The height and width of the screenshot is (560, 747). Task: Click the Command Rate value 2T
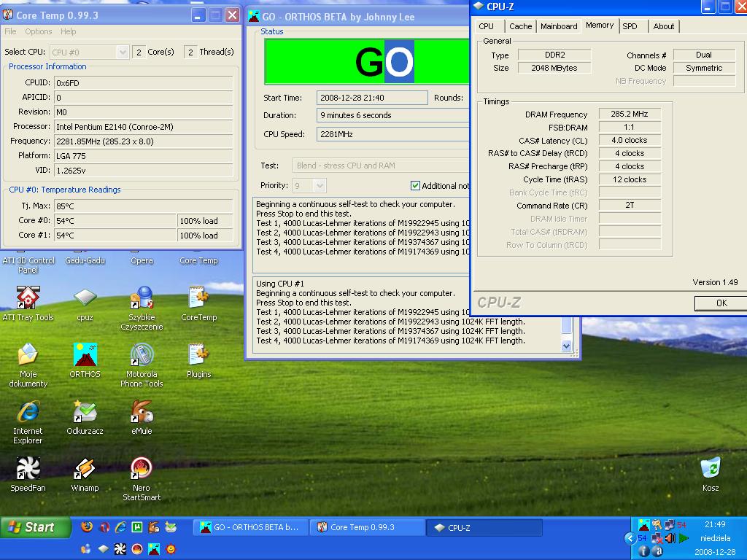[630, 205]
